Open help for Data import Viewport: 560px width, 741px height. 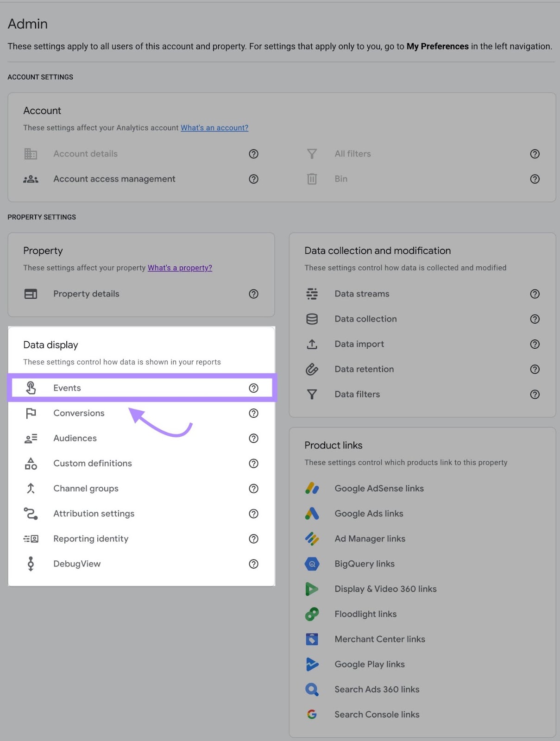[x=535, y=344]
